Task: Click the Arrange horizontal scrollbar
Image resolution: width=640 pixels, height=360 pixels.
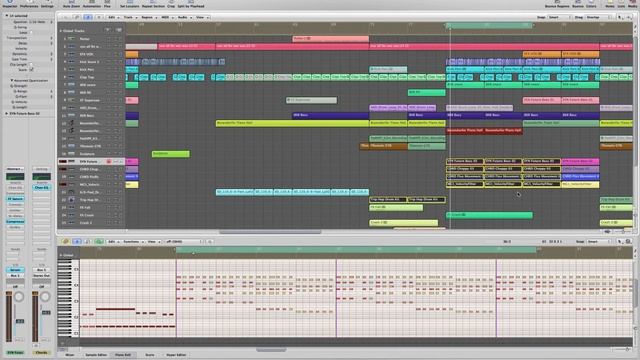Action: [270, 232]
